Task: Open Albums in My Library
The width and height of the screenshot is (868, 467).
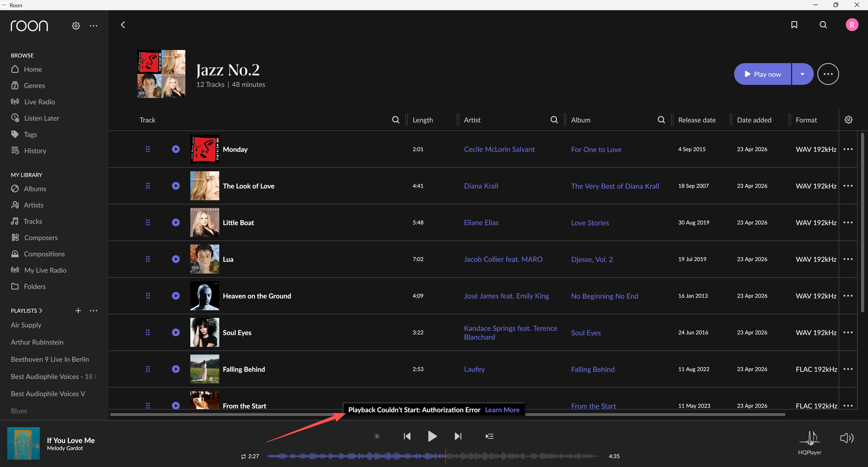Action: click(28, 188)
